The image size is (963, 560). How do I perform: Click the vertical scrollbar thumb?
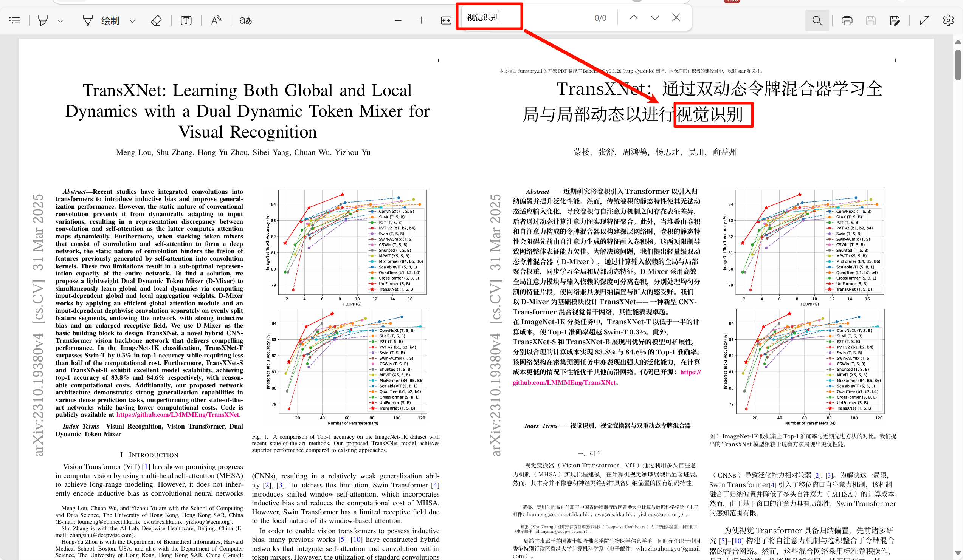pos(958,65)
